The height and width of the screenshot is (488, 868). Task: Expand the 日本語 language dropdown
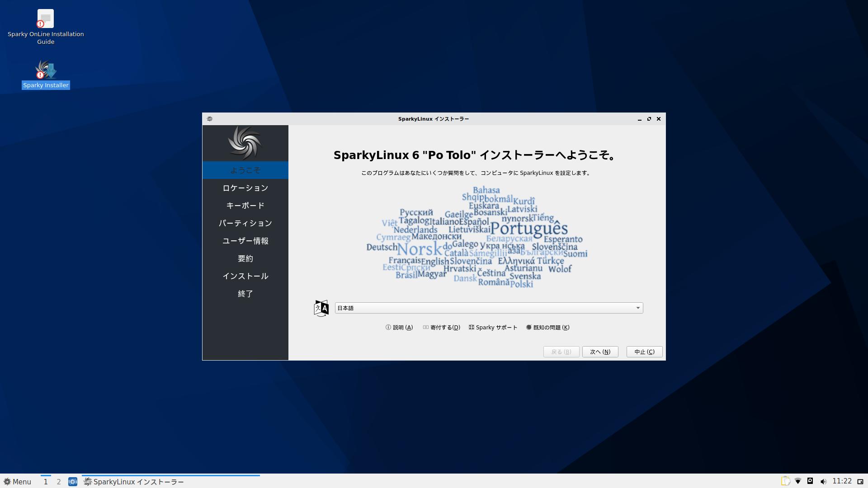[x=488, y=308]
